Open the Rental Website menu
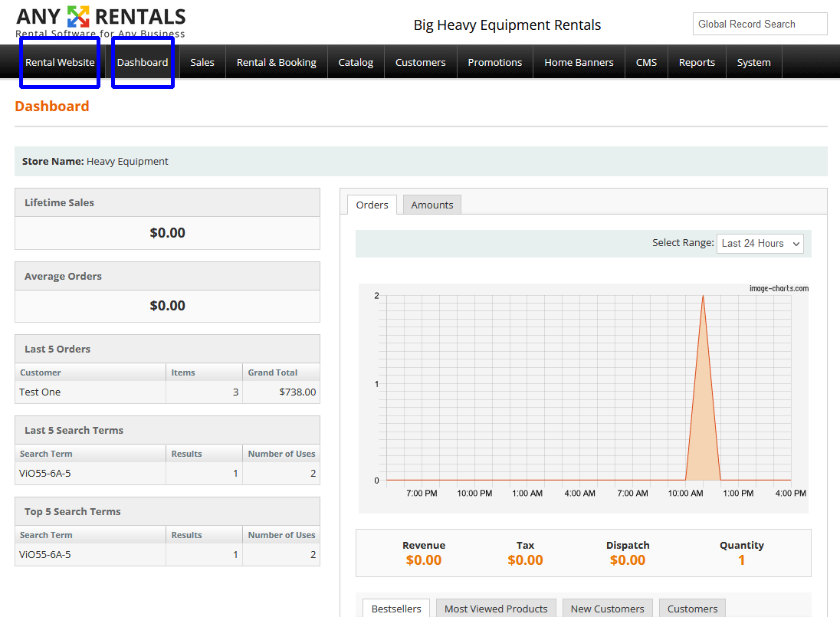840x617 pixels. [60, 62]
